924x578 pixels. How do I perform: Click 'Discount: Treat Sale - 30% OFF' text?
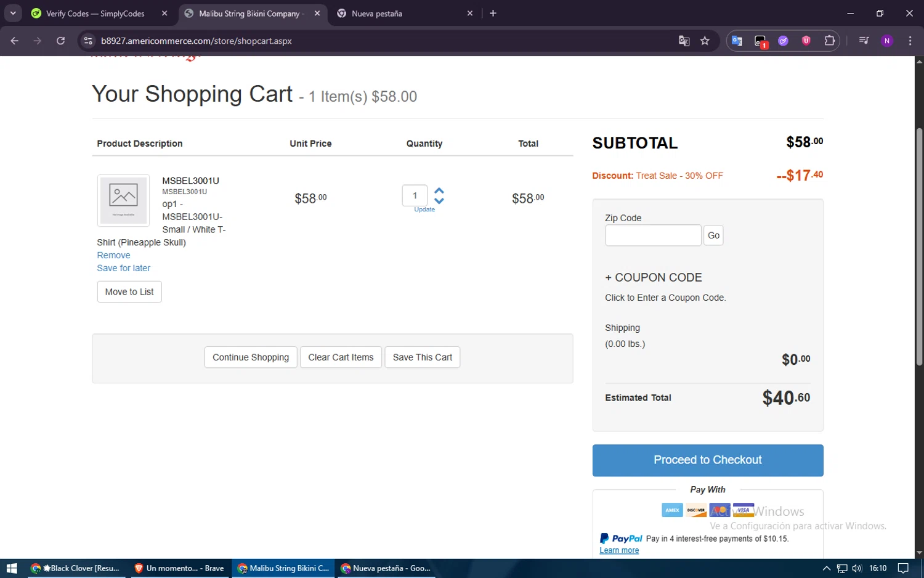657,176
